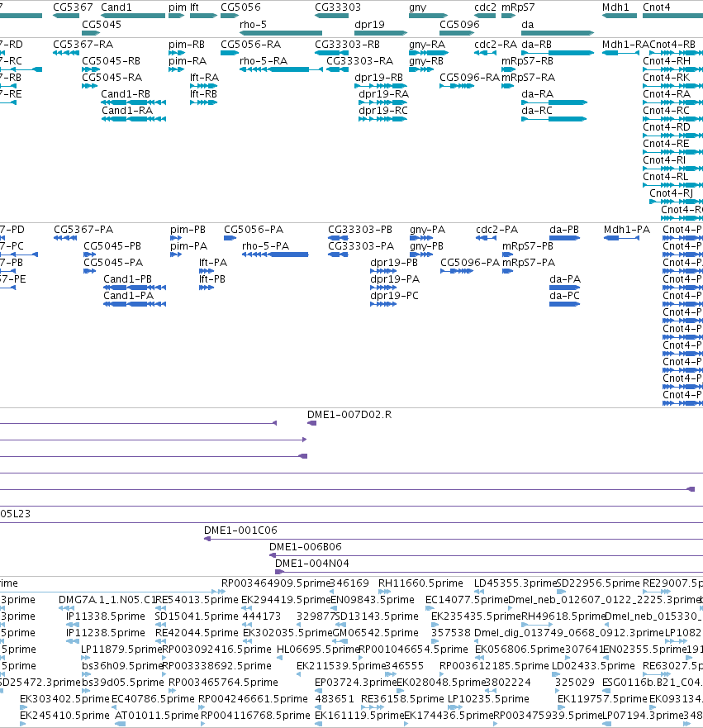The height and width of the screenshot is (728, 703).
Task: Click EST EN09843.5prime
Action: click(372, 599)
